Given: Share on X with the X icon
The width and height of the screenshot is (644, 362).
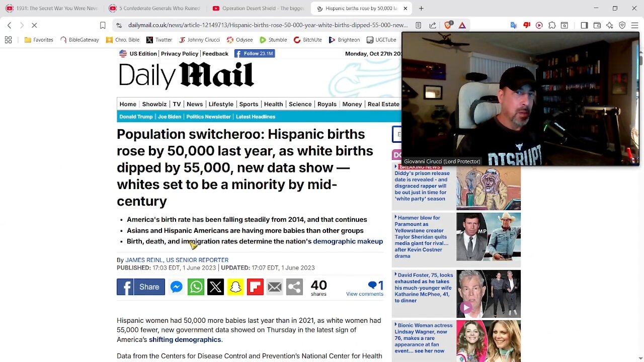Looking at the screenshot, I should coord(215,287).
